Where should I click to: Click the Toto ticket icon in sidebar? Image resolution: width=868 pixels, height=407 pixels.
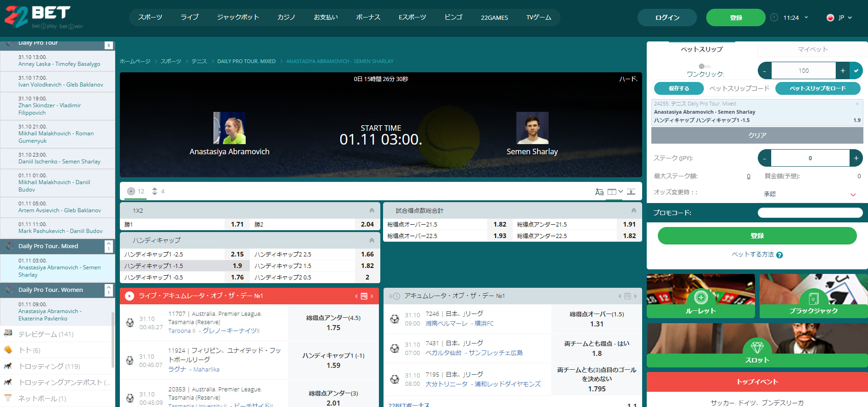coord(8,350)
